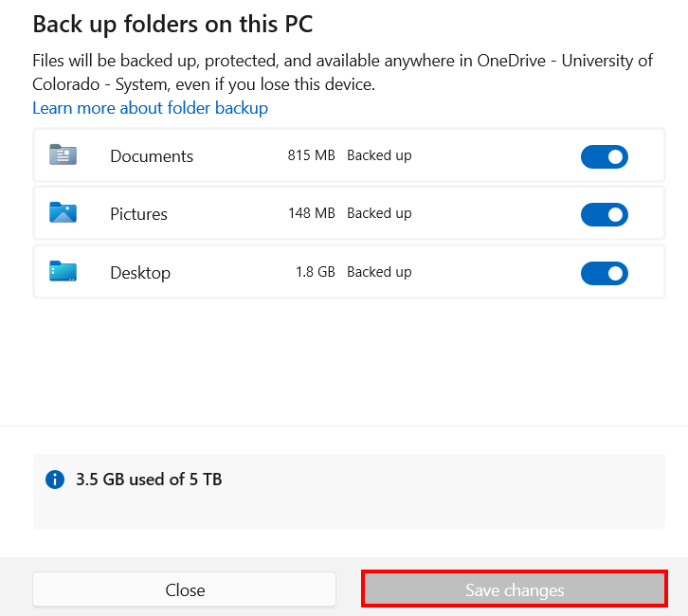Viewport: 688px width, 616px height.
Task: Select the Documents folder name label
Action: [152, 156]
